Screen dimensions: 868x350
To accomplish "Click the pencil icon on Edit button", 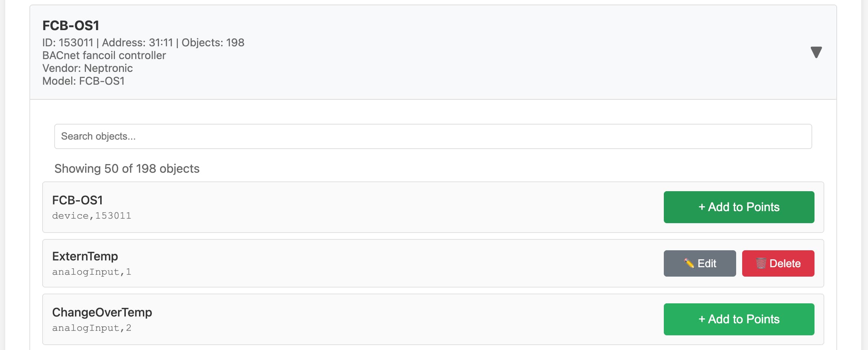I will pos(689,263).
